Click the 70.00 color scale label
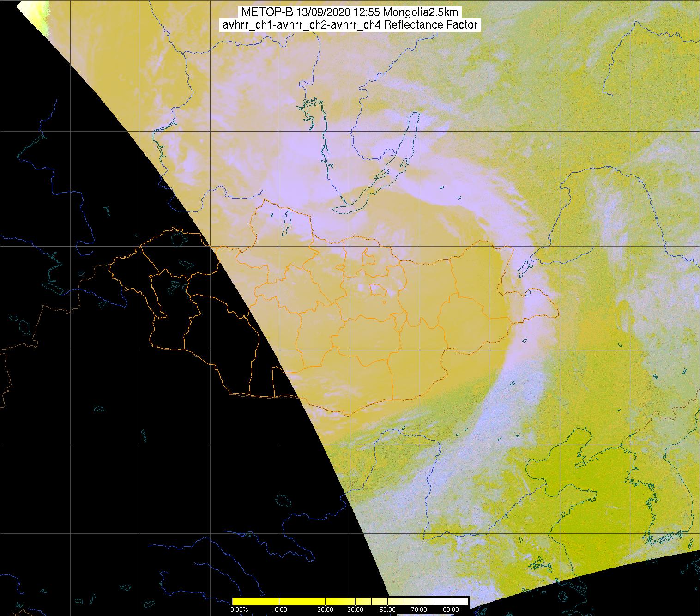 419,610
